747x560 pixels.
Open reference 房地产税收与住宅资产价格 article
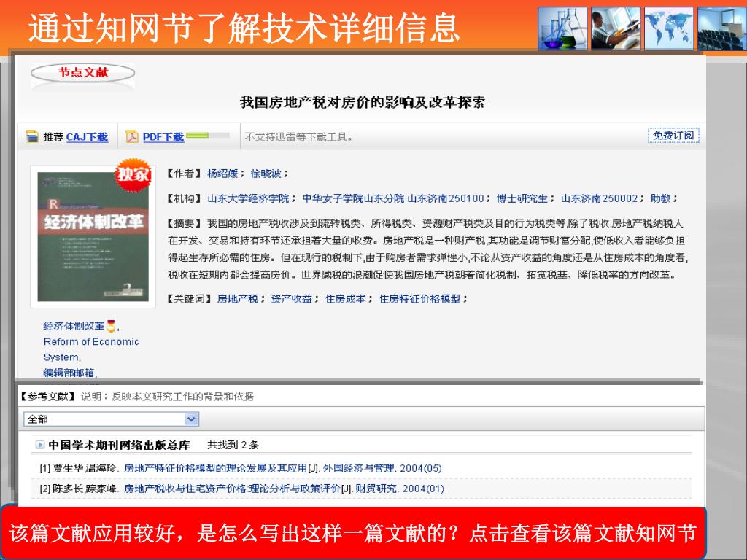coord(232,489)
